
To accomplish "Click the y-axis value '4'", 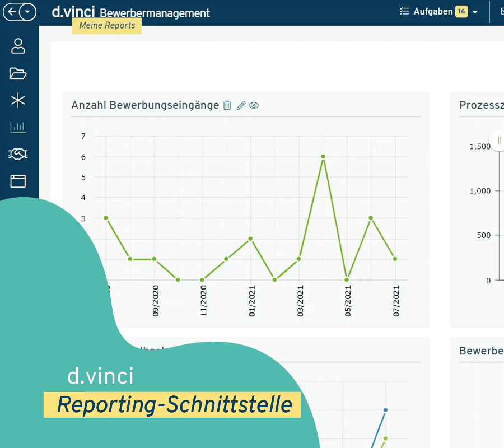I will [x=83, y=197].
